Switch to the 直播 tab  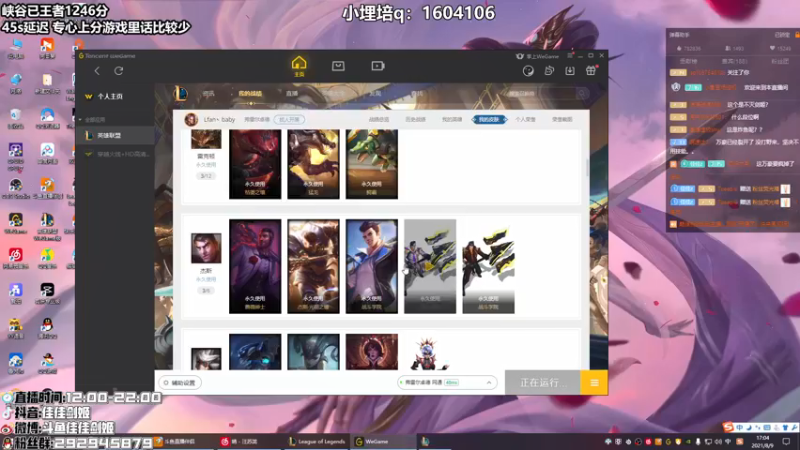tap(292, 94)
